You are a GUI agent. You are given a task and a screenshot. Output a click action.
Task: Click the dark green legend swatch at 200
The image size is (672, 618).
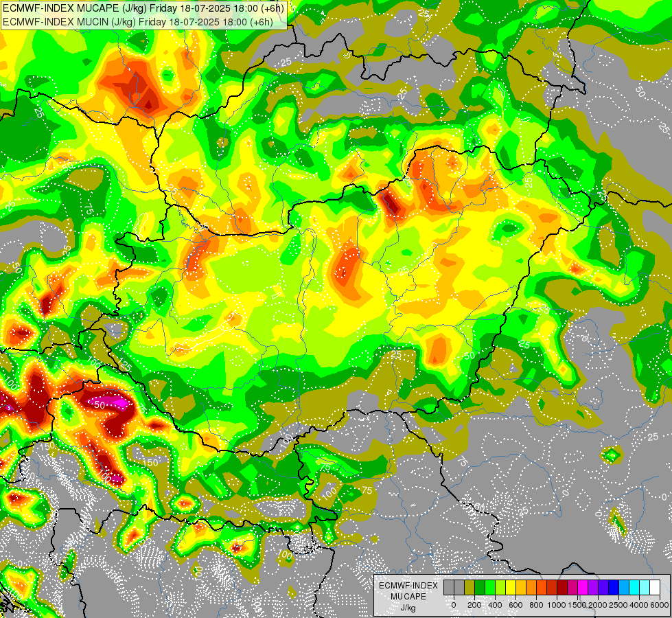[480, 587]
